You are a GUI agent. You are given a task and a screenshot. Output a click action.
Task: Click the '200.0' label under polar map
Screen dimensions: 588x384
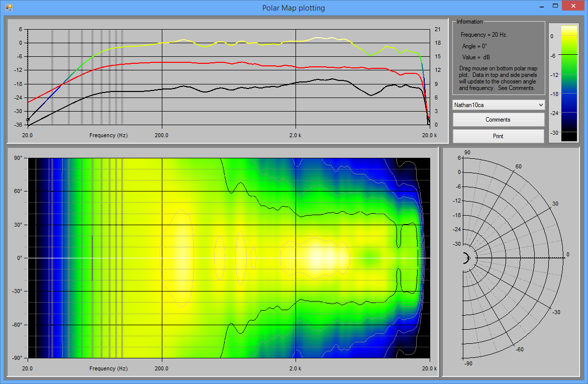pyautogui.click(x=162, y=368)
